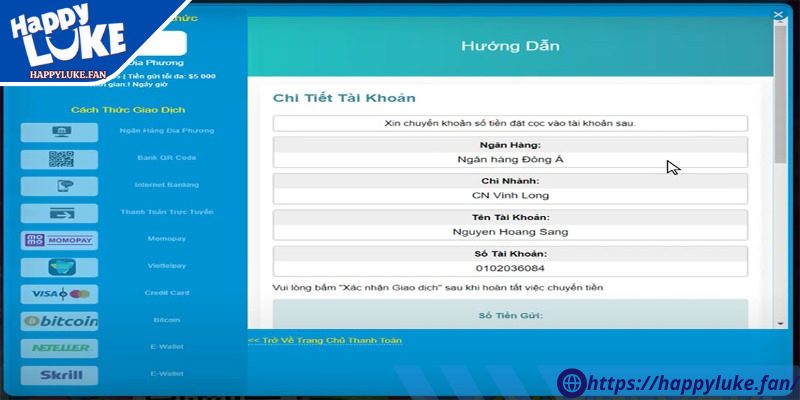Choose the Skrill e-wallet logo
Viewport: 800px width, 400px height.
click(x=59, y=375)
